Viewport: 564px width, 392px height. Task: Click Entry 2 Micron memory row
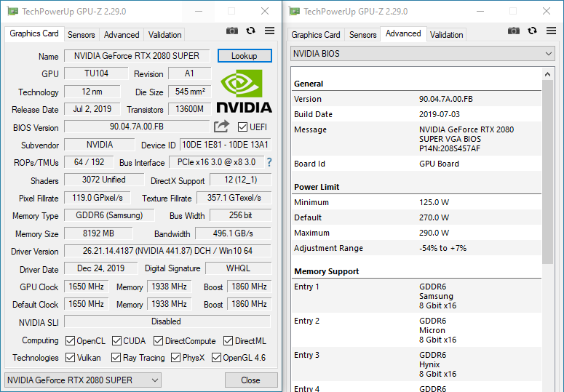pyautogui.click(x=416, y=330)
